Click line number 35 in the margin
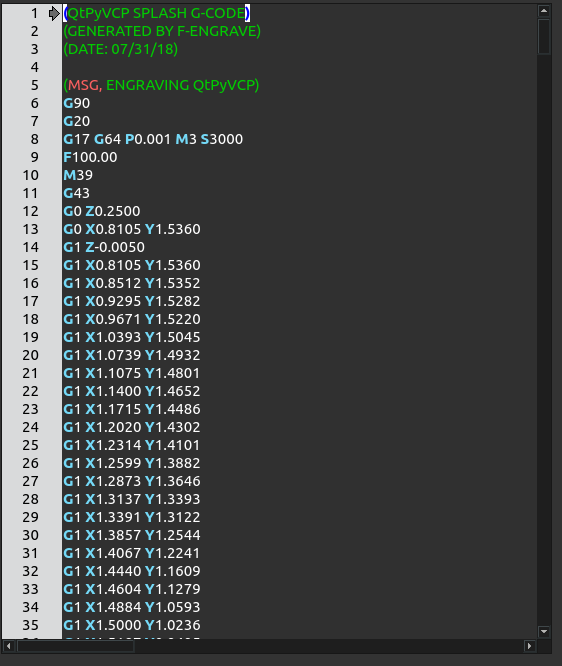Image resolution: width=562 pixels, height=666 pixels. pos(31,625)
